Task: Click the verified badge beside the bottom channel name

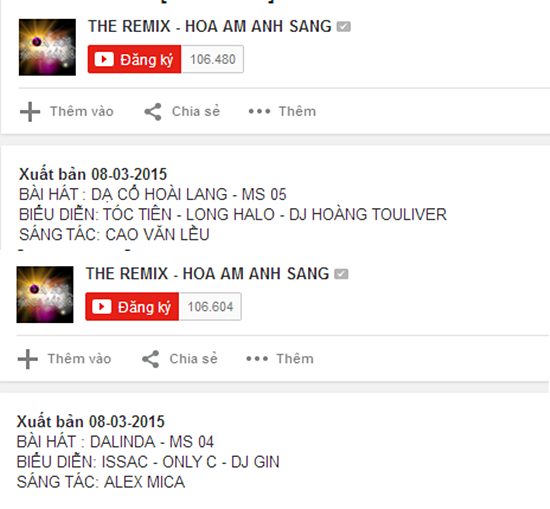Action: click(341, 274)
